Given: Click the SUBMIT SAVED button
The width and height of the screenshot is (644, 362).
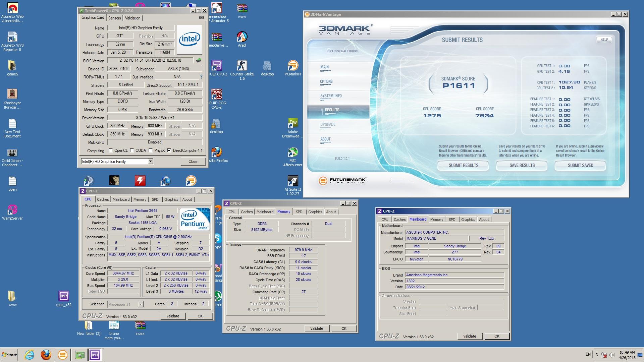Looking at the screenshot, I should [x=580, y=166].
